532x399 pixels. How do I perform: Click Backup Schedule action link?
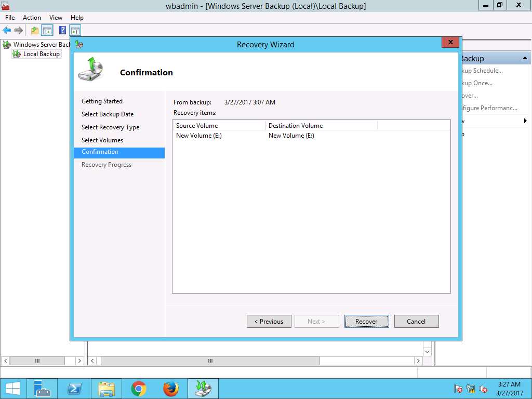[x=482, y=71]
